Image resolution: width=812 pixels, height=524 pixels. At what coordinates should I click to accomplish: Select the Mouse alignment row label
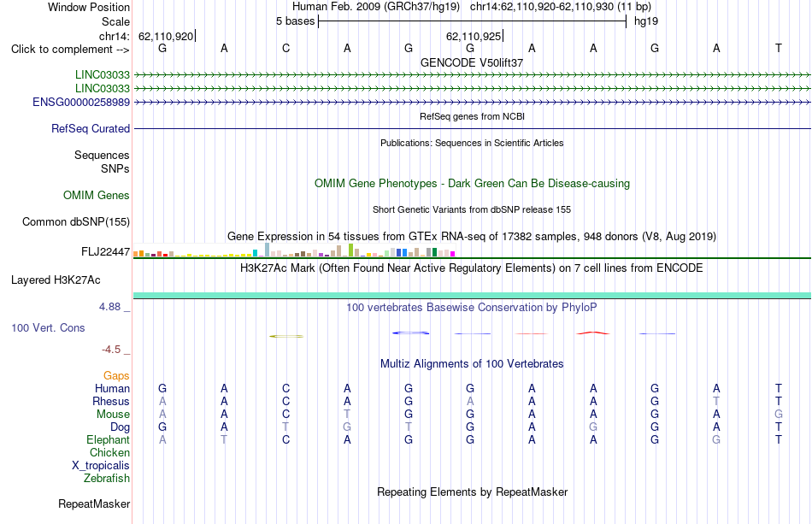coord(113,415)
